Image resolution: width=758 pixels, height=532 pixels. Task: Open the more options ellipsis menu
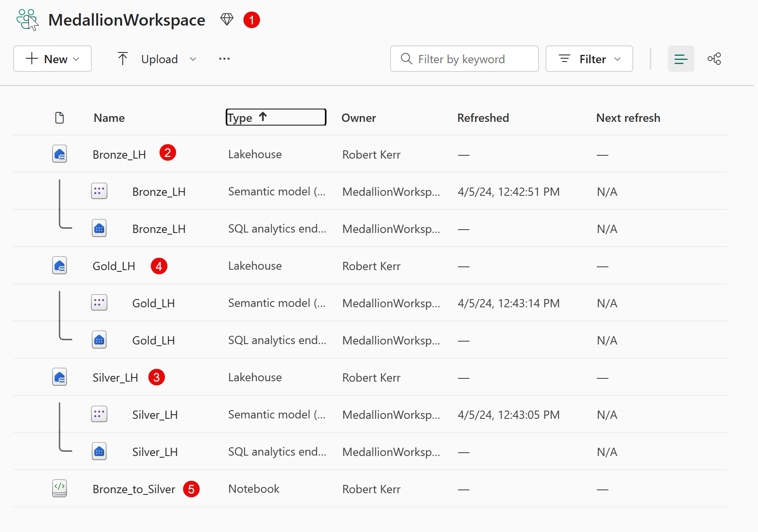pyautogui.click(x=224, y=59)
